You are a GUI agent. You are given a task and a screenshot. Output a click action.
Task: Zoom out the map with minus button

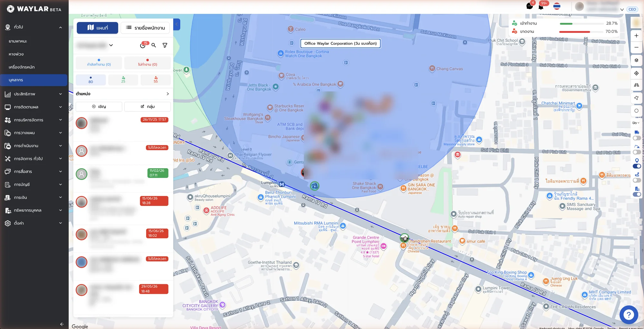(x=636, y=47)
